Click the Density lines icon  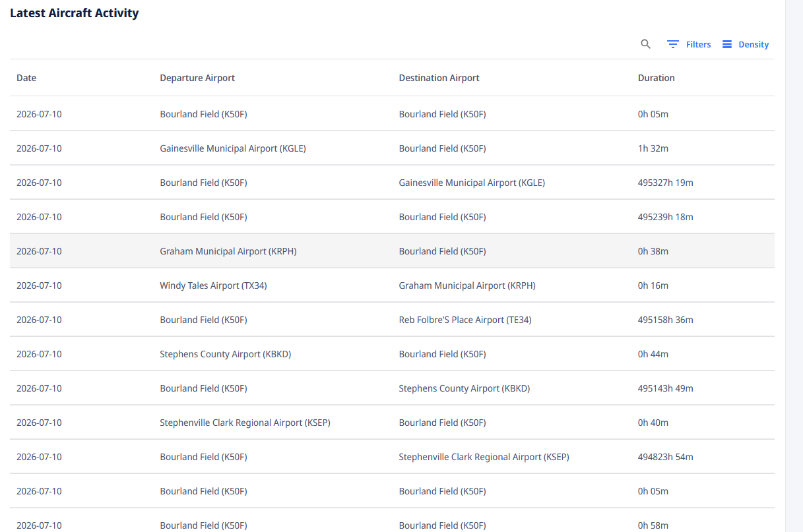coord(727,44)
